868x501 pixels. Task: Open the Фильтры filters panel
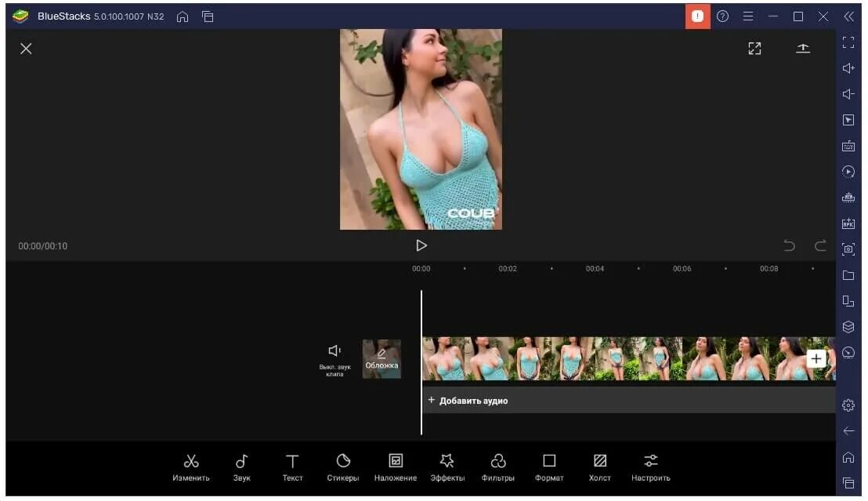pos(497,468)
